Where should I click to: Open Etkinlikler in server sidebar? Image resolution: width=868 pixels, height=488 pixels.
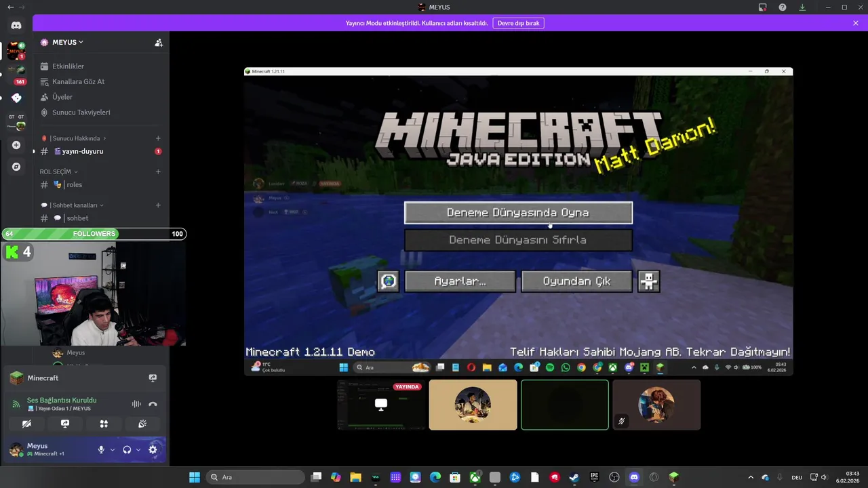pos(100,66)
